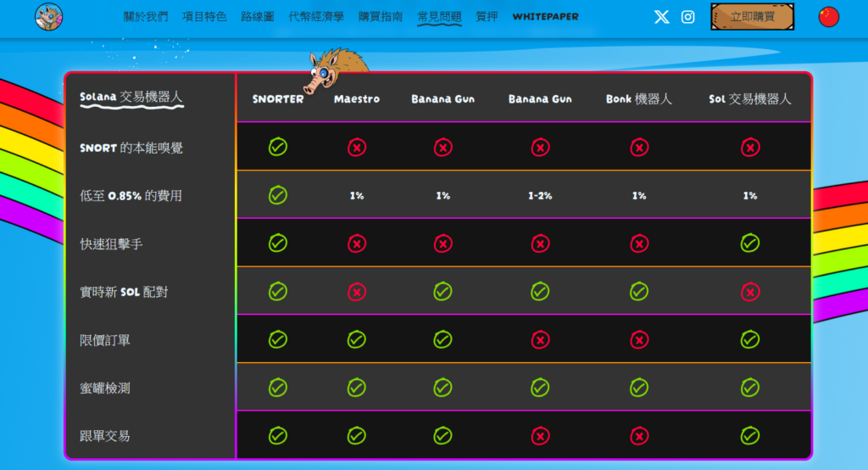The width and height of the screenshot is (868, 470).
Task: Click SNORTER check mark in 限價訂單 row
Action: click(x=278, y=339)
